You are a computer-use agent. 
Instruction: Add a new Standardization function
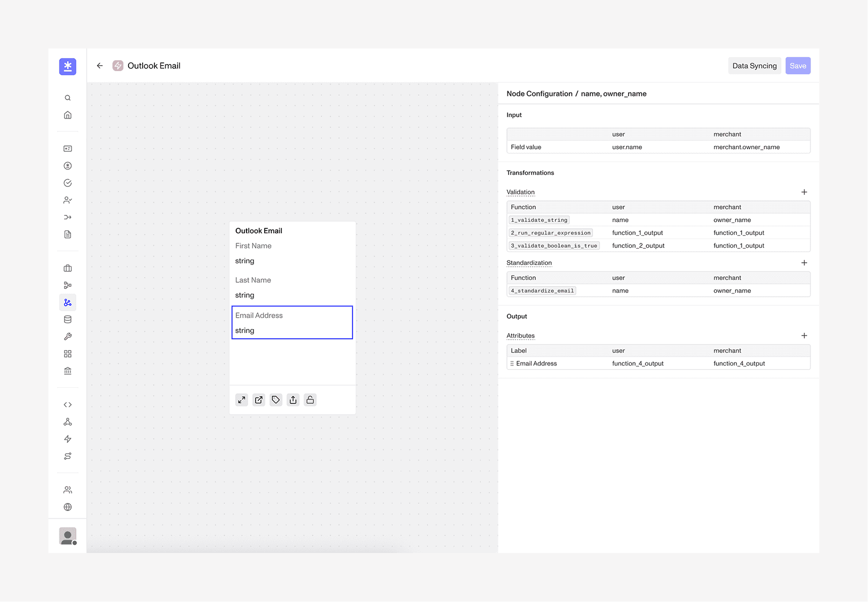click(804, 263)
